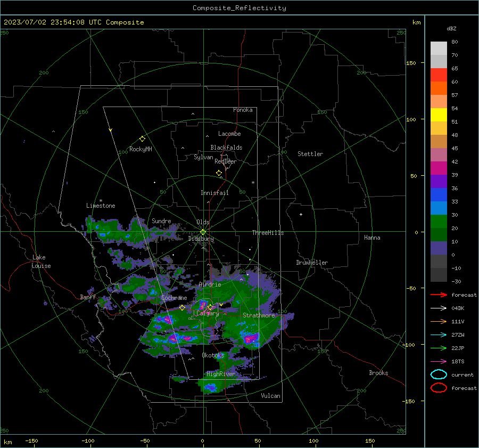
Task: Select the Didsbury label
Action: (x=201, y=239)
